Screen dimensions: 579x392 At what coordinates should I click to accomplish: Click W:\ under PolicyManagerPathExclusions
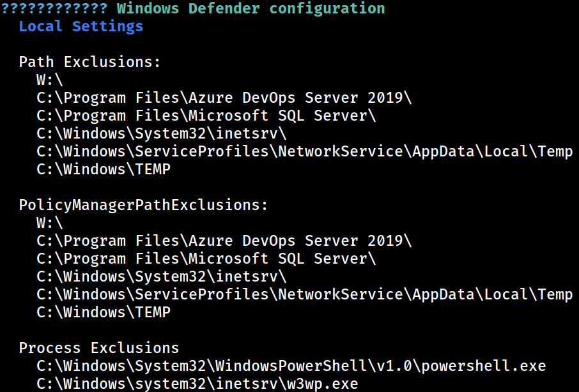50,223
